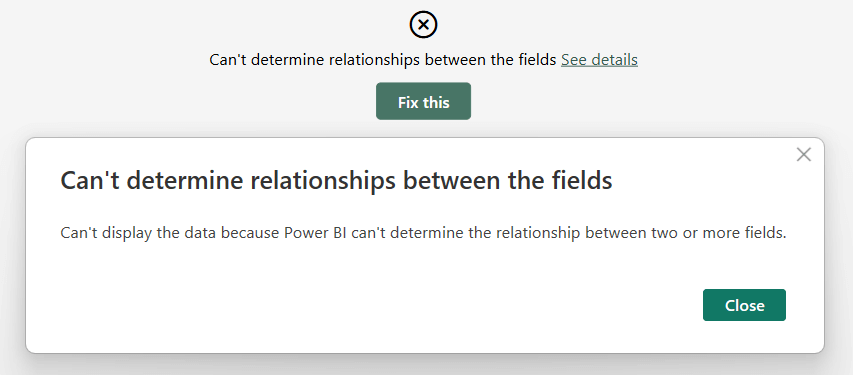
Task: Activate the dark green Fix this control
Action: [x=423, y=101]
